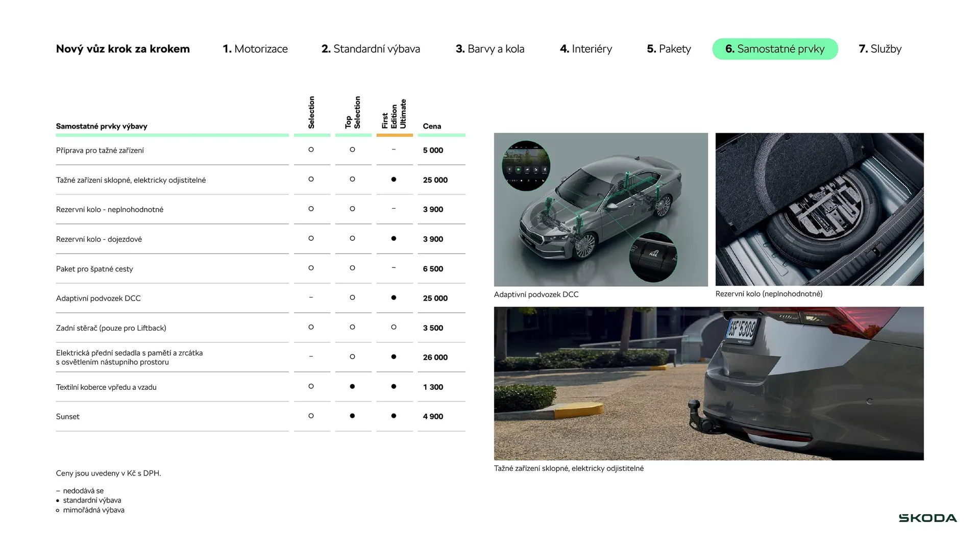Screen dimensions: 980x551
Task: Click Top Selection circle for Paket pro špatné cesty
Action: pyautogui.click(x=353, y=268)
